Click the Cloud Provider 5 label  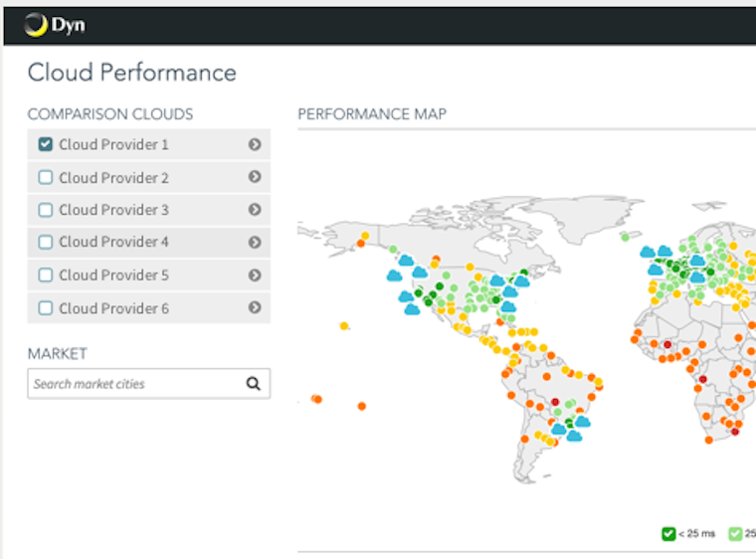pos(113,275)
